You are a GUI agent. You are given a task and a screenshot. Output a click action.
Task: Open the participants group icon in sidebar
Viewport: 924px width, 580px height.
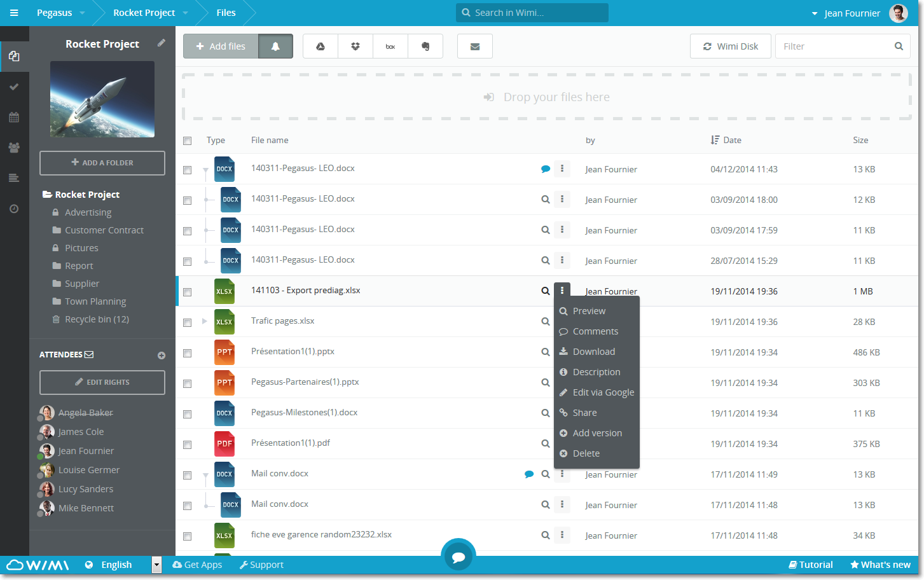tap(14, 148)
